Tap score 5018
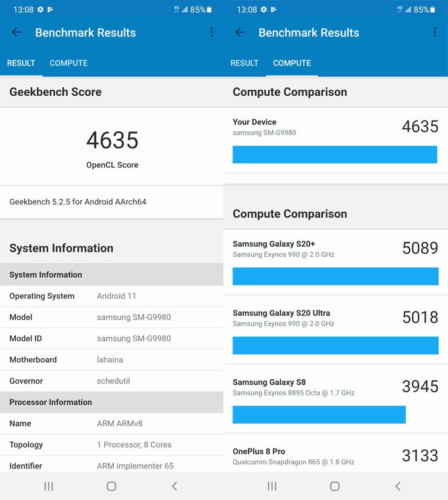The height and width of the screenshot is (500, 448). [420, 318]
